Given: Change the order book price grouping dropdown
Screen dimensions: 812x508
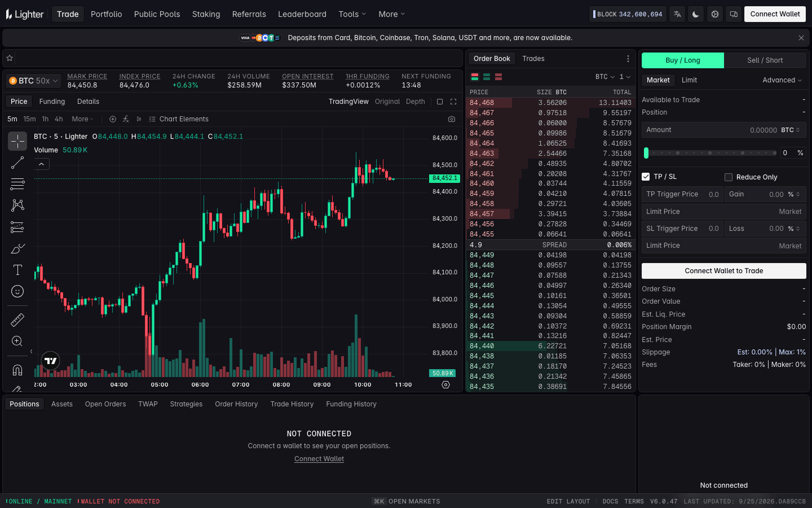Looking at the screenshot, I should pos(625,77).
